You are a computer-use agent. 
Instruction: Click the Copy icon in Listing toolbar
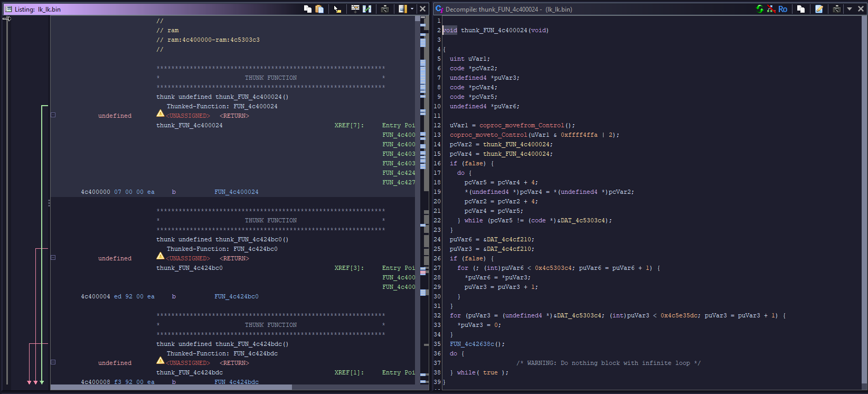tap(308, 9)
